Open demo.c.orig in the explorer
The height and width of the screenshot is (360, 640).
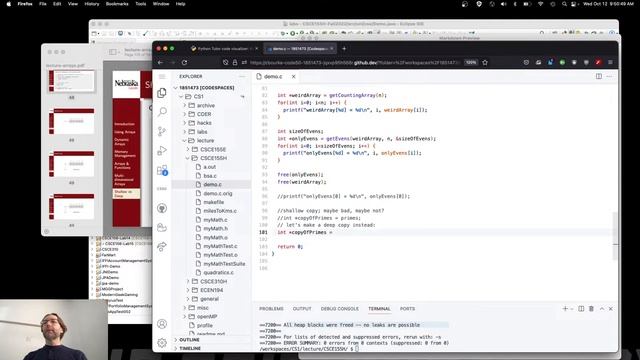click(218, 193)
